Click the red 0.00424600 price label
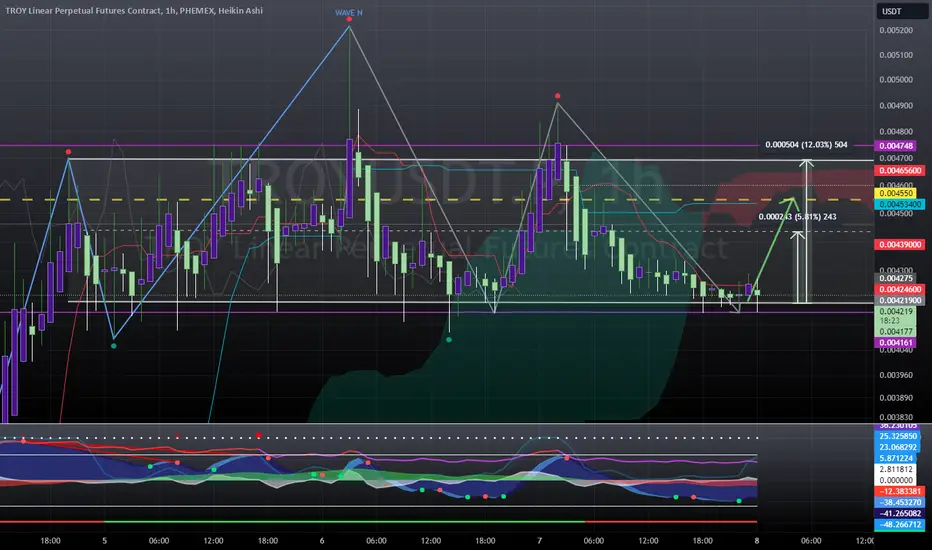932x550 pixels. pyautogui.click(x=899, y=290)
